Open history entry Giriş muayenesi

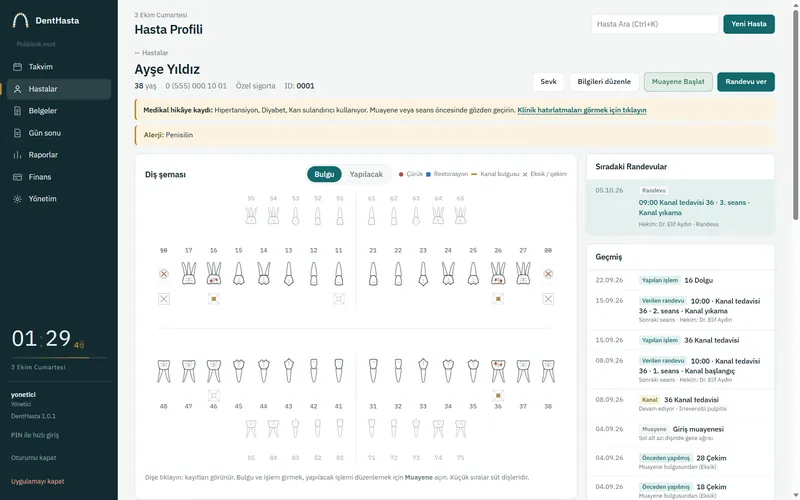tap(680, 433)
